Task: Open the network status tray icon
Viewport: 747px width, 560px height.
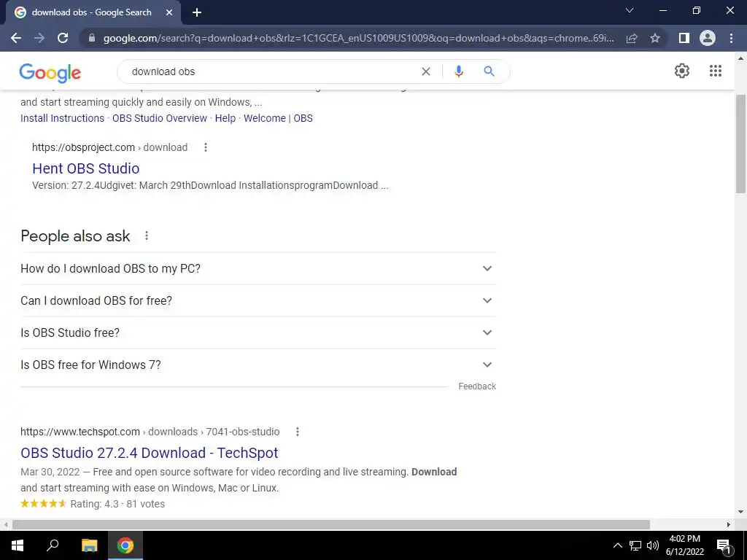Action: coord(635,545)
